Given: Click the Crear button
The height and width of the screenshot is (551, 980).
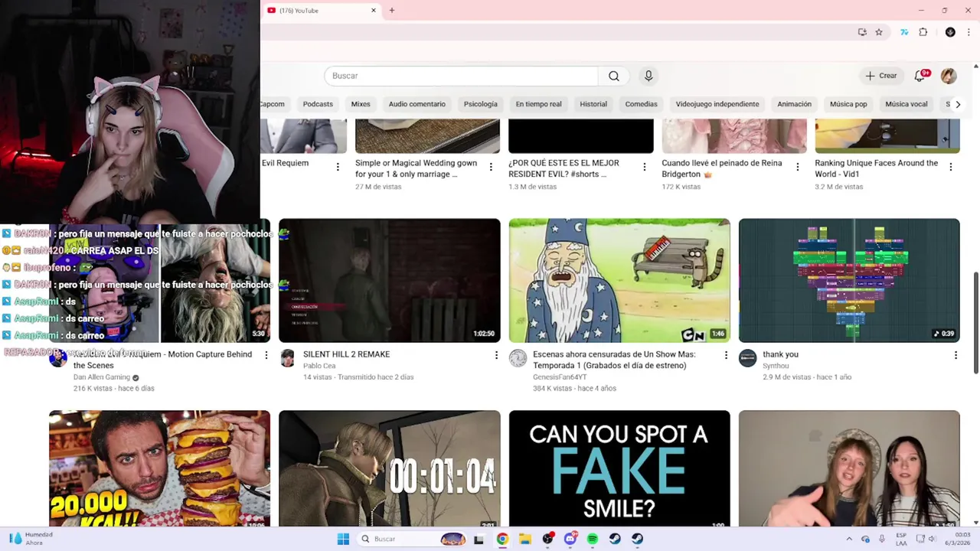Looking at the screenshot, I should tap(881, 76).
